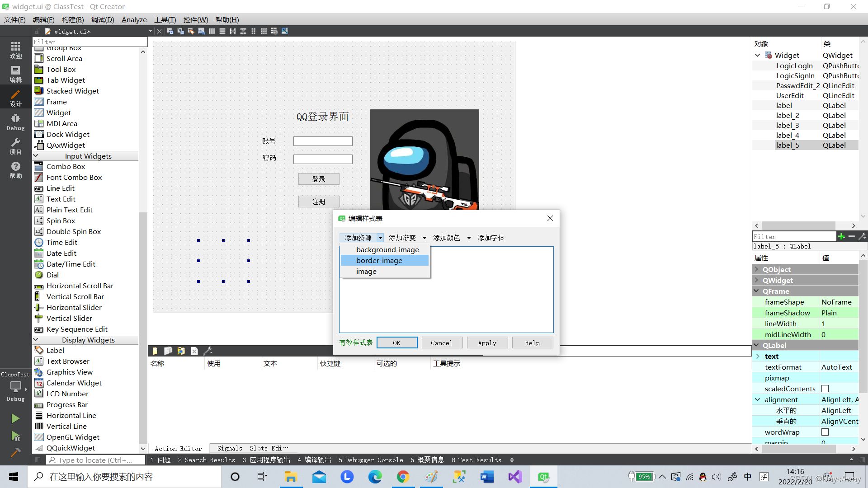Click New action icon in Action Editor
868x488 pixels.
[155, 351]
